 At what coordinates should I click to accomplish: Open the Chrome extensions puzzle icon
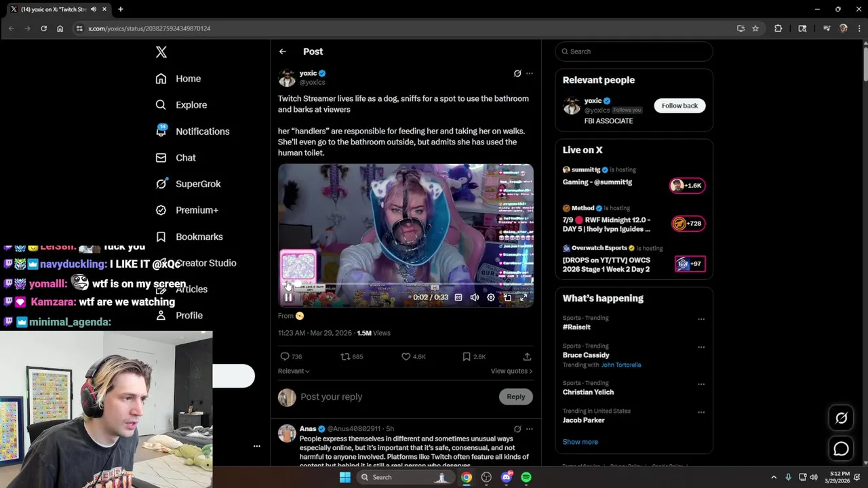coord(778,28)
